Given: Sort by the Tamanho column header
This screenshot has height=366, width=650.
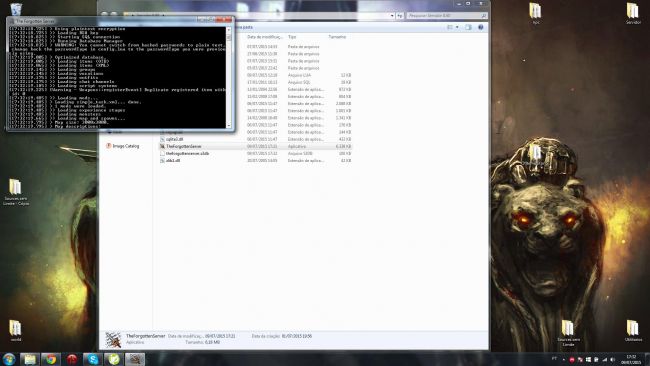Looking at the screenshot, I should click(337, 37).
